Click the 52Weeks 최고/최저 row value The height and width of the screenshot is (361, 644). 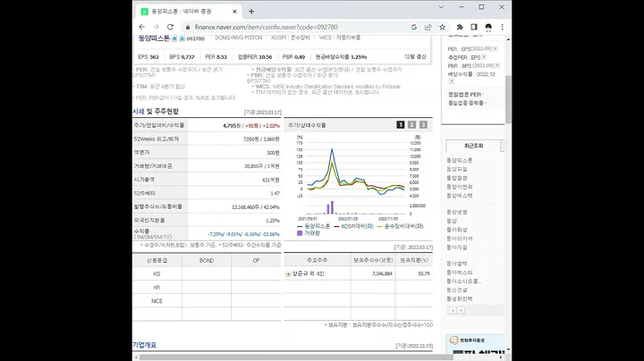261,139
